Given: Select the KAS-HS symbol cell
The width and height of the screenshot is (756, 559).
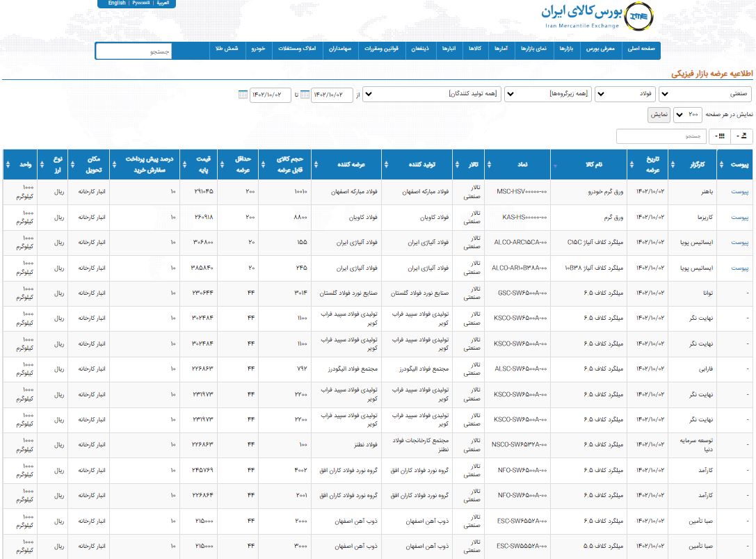Looking at the screenshot, I should point(517,218).
